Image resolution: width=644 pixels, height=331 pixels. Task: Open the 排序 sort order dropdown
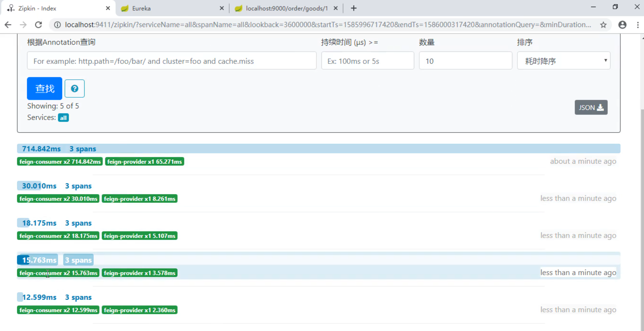(x=564, y=61)
